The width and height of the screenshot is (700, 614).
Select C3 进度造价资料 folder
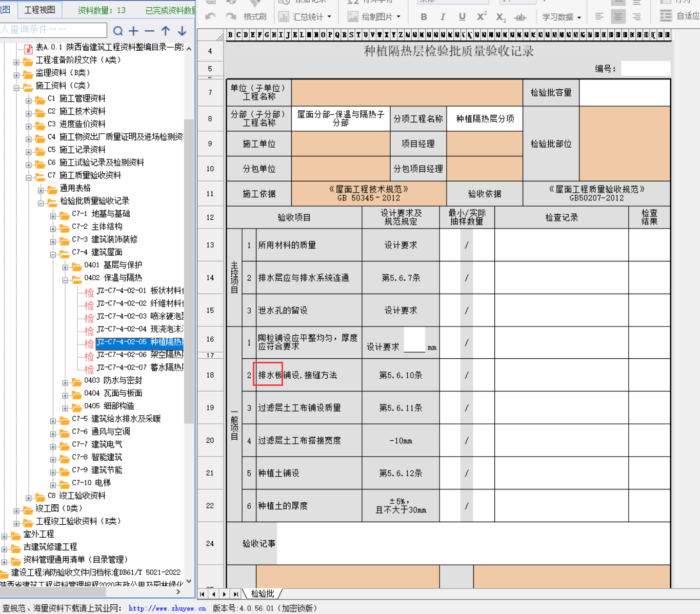(76, 124)
